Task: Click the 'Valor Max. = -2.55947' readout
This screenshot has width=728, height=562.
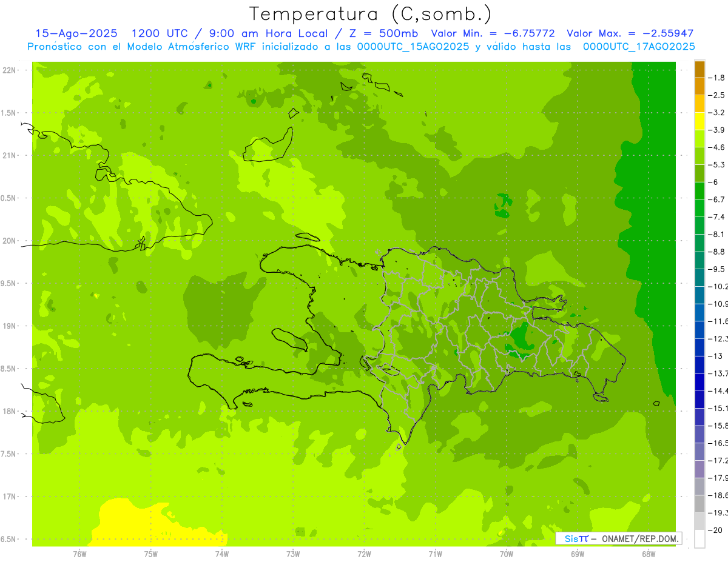Action: coord(630,33)
